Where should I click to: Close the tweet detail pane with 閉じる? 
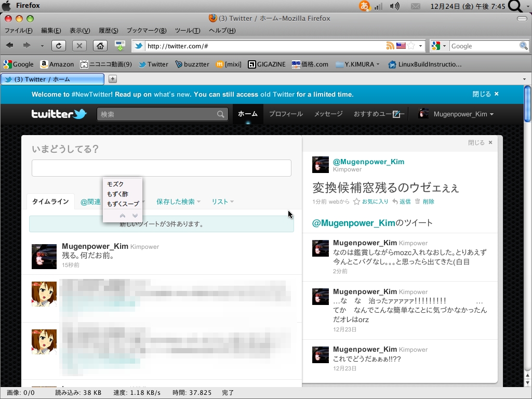coord(481,142)
